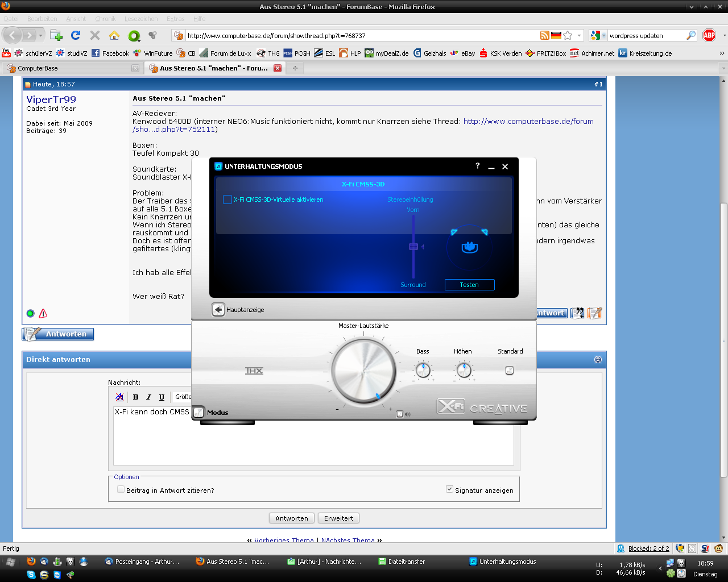728x582 pixels.
Task: Click the Testen button
Action: (469, 285)
